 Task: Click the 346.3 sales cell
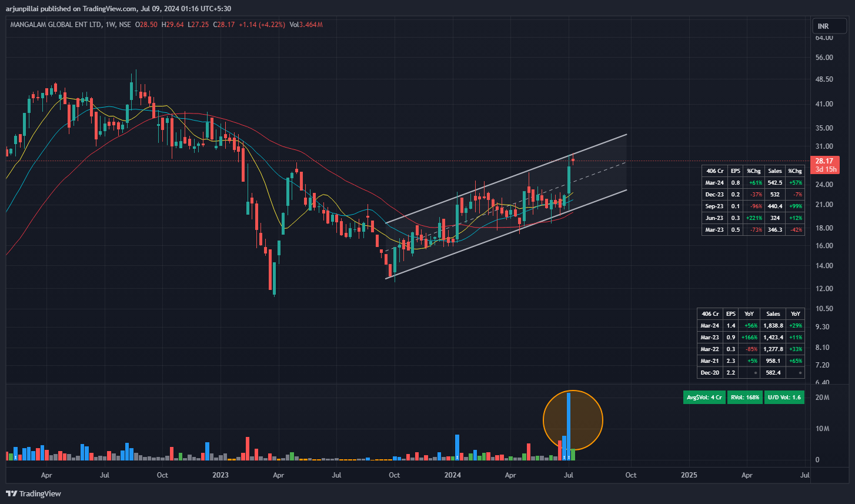pyautogui.click(x=775, y=229)
